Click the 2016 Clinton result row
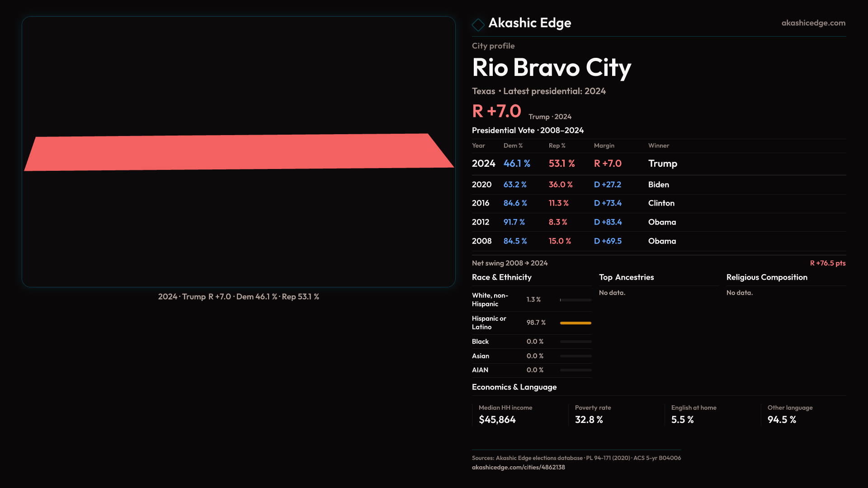 [x=658, y=203]
